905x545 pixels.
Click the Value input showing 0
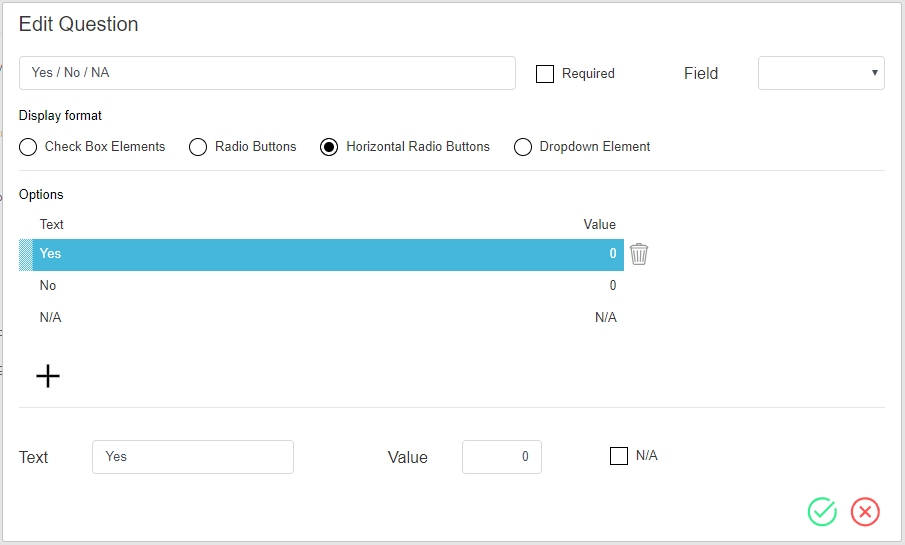pyautogui.click(x=502, y=457)
